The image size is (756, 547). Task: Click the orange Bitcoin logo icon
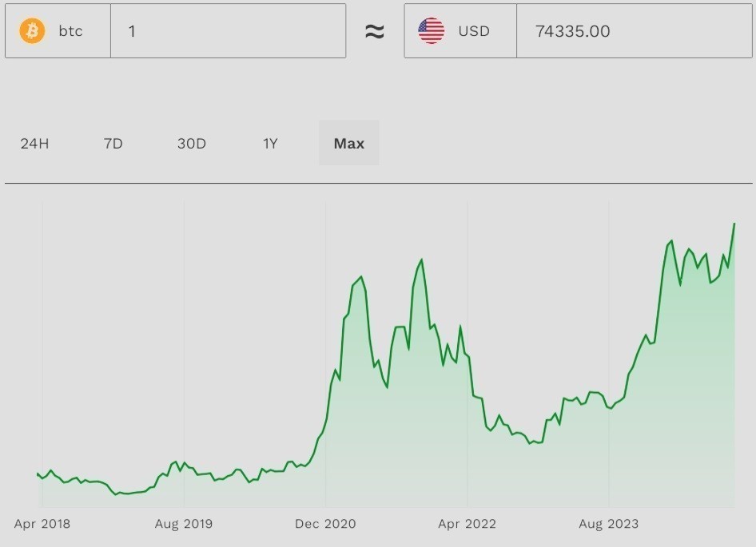tap(33, 31)
